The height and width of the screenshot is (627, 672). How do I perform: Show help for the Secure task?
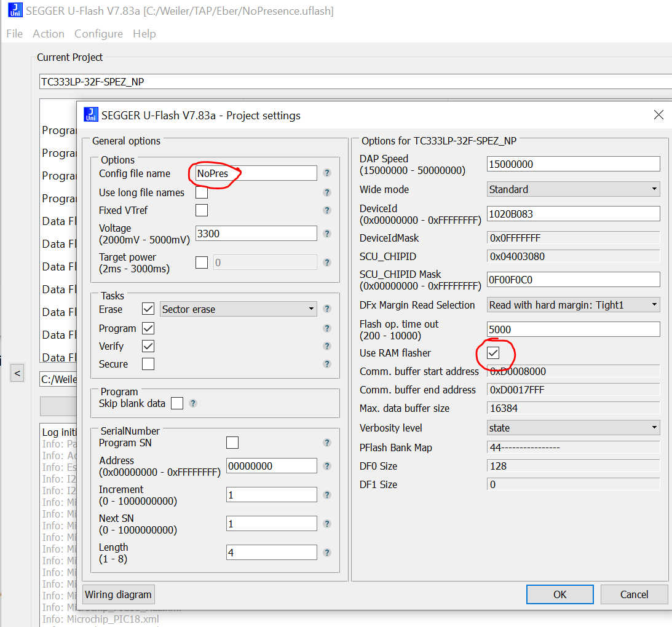pos(327,364)
